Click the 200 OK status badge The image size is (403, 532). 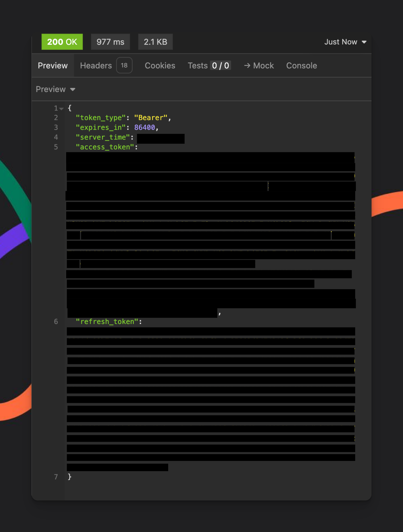pos(62,42)
